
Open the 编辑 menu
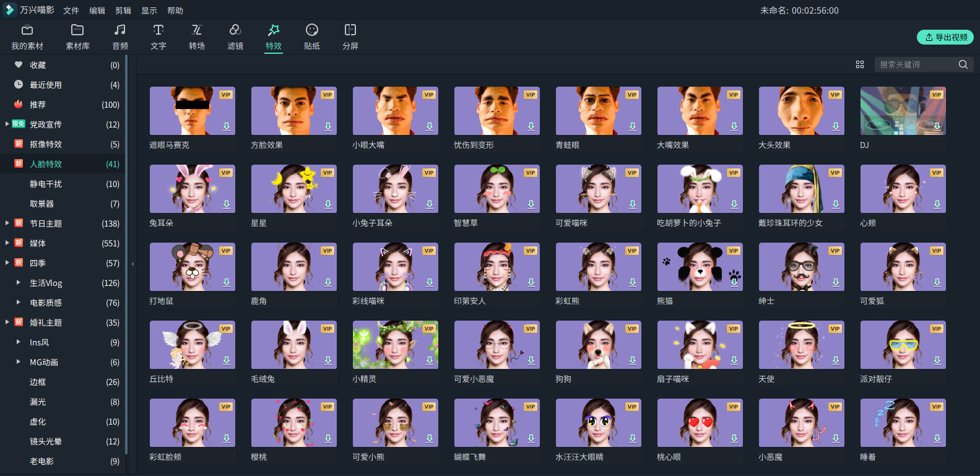pyautogui.click(x=97, y=11)
